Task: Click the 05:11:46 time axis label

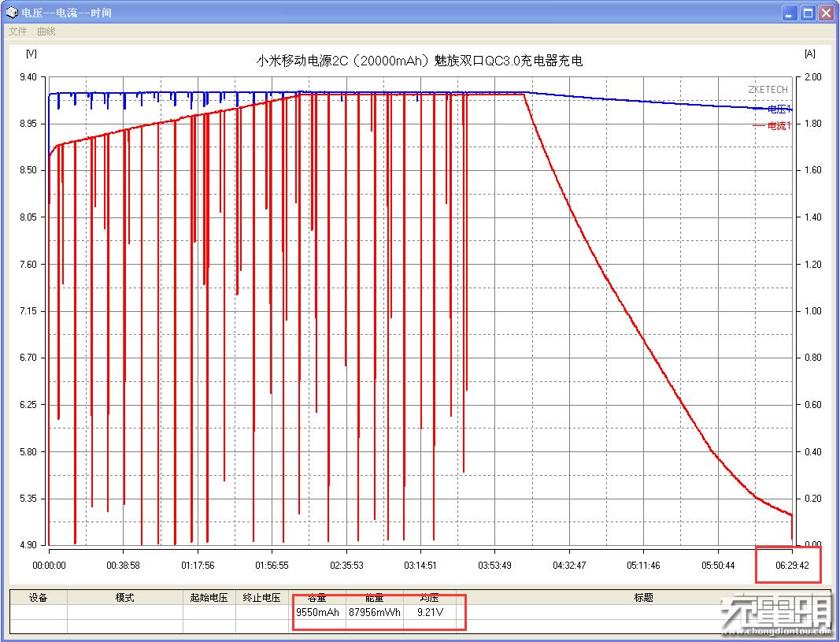Action: pos(643,566)
